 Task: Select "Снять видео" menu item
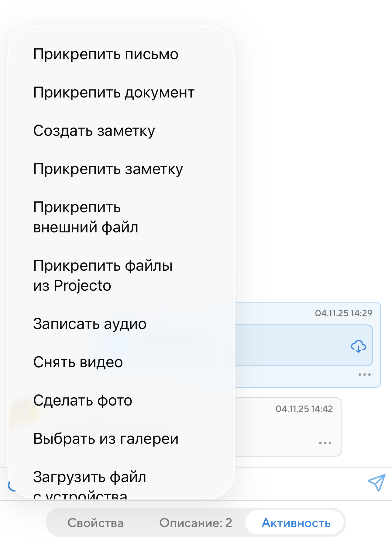pyautogui.click(x=78, y=362)
